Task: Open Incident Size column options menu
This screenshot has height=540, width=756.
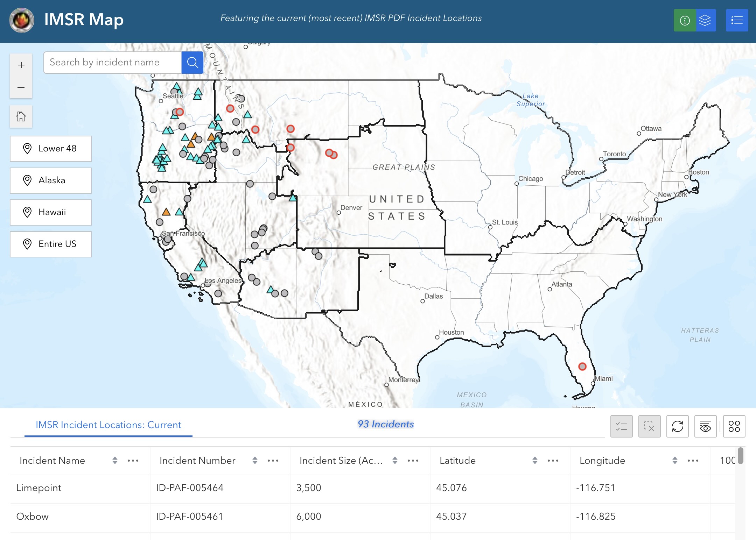Action: point(413,461)
